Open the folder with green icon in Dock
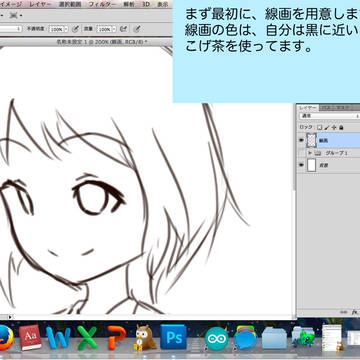The height and width of the screenshot is (360, 360). click(303, 338)
